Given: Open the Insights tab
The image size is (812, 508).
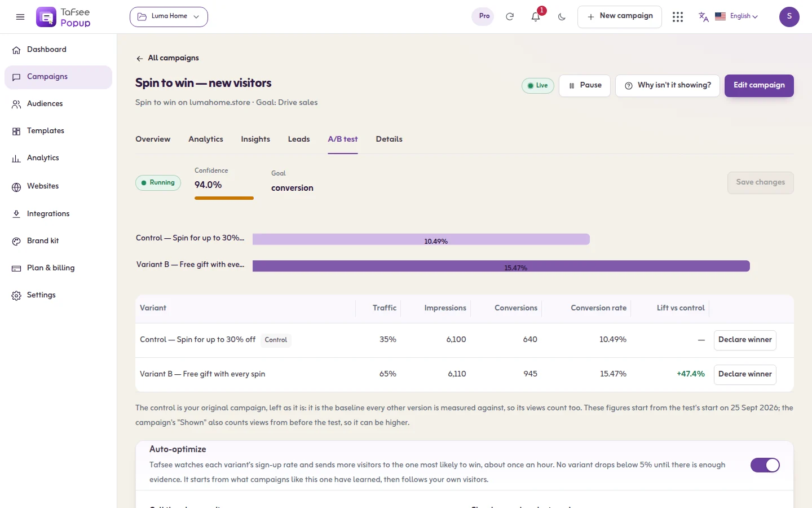Looking at the screenshot, I should pyautogui.click(x=255, y=139).
